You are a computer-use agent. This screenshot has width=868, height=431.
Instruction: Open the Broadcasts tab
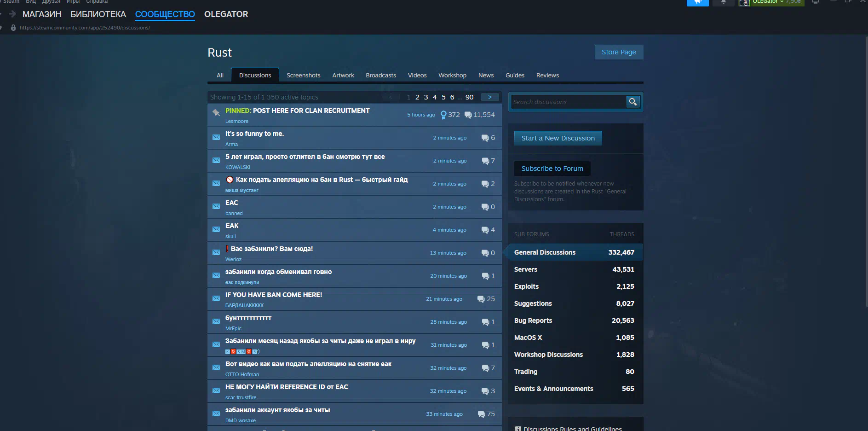click(x=381, y=75)
